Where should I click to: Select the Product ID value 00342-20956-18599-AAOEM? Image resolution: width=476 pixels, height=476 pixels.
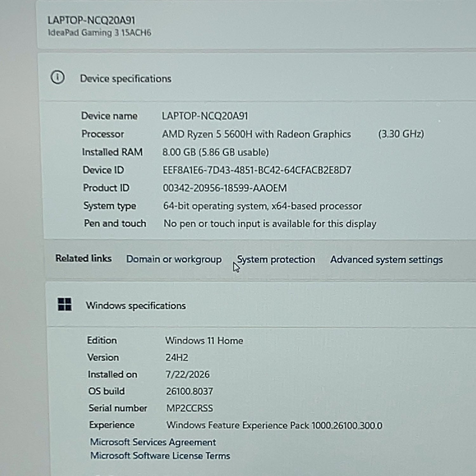click(225, 188)
